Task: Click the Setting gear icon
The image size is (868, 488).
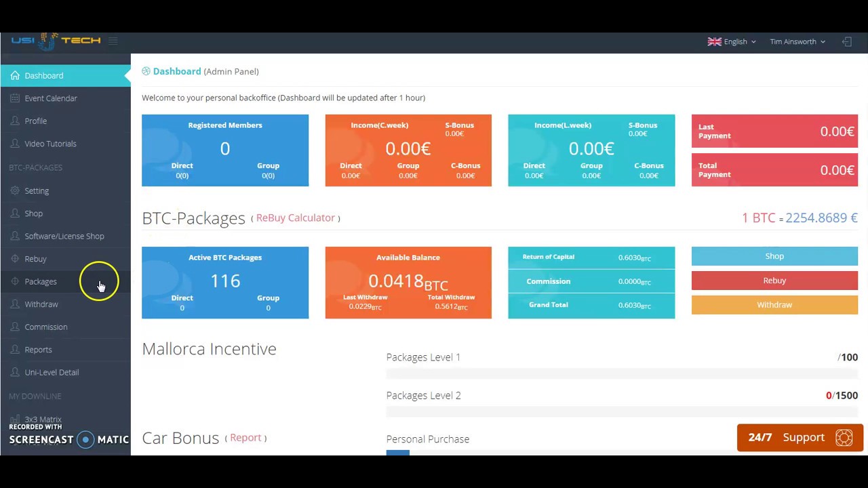Action: (x=15, y=190)
